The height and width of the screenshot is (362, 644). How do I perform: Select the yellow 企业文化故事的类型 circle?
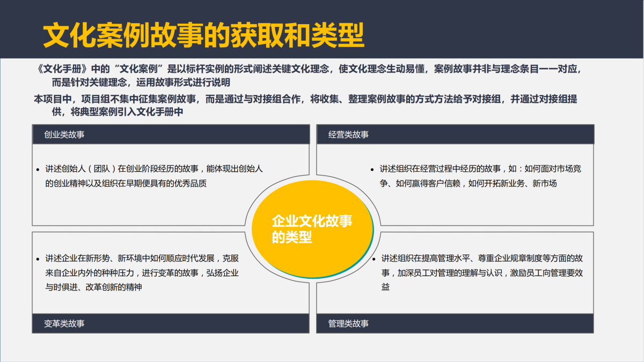312,229
